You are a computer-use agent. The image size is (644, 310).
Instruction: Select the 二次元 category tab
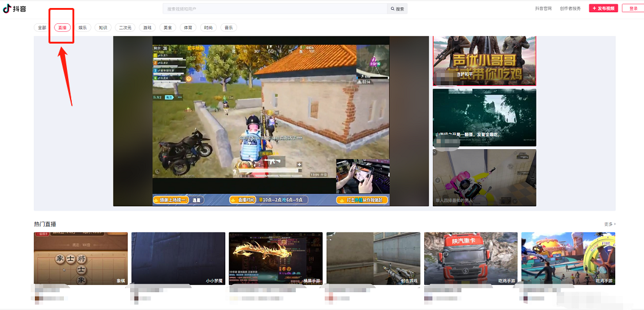(x=125, y=28)
